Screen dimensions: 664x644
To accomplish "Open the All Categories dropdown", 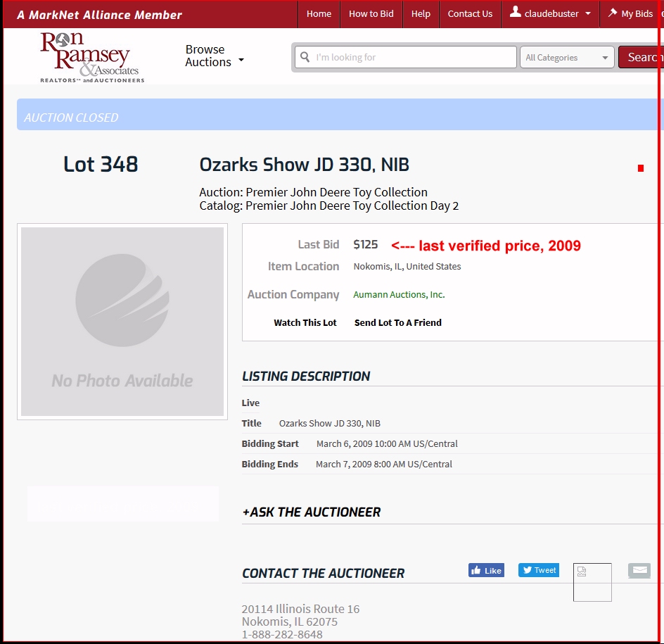I will 567,57.
